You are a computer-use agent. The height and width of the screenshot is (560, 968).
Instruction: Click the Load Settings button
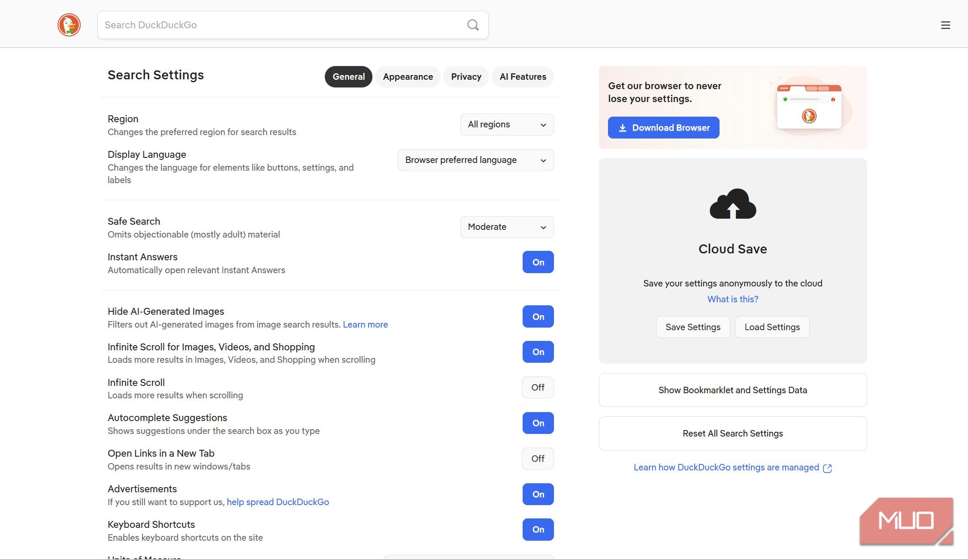pyautogui.click(x=772, y=327)
